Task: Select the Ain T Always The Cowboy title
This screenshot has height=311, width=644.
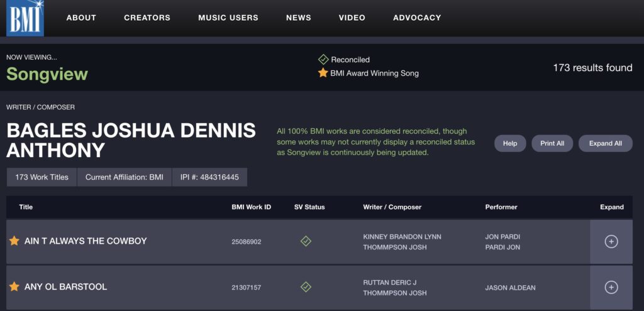Action: pyautogui.click(x=86, y=241)
